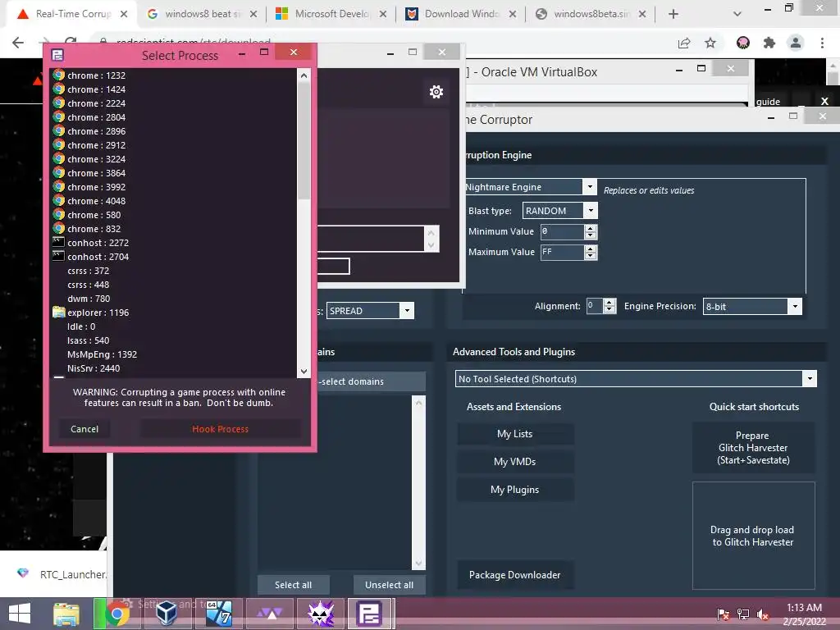Cancel the Select Process dialog

pos(84,429)
